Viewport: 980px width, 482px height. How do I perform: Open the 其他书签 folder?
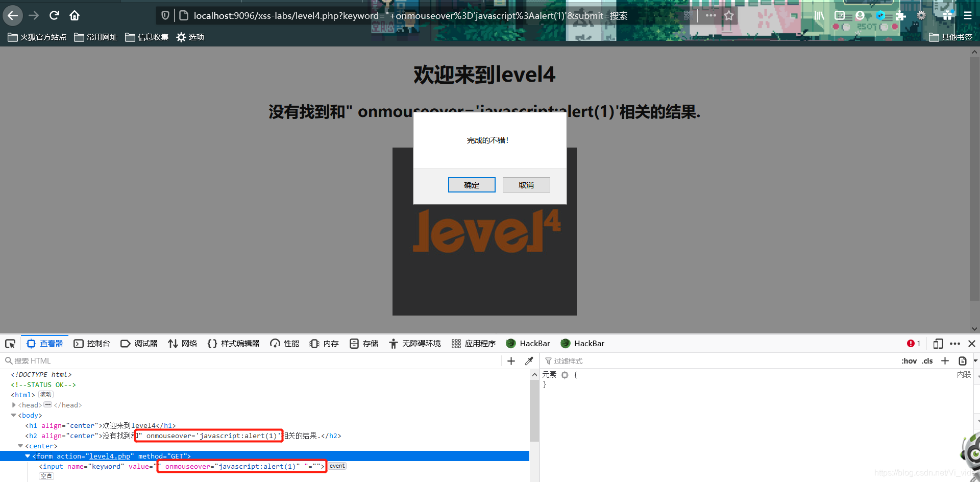[951, 37]
